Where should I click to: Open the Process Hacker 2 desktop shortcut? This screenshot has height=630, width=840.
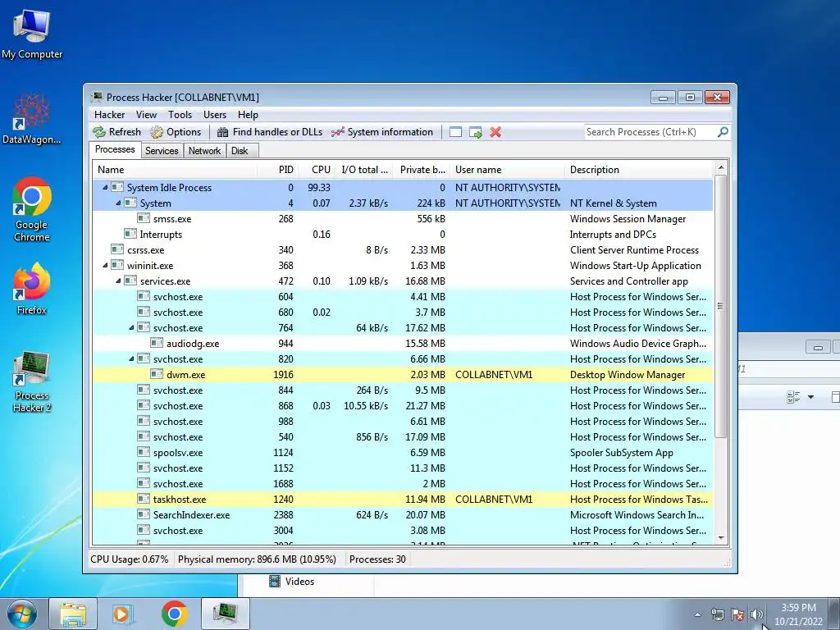click(32, 382)
